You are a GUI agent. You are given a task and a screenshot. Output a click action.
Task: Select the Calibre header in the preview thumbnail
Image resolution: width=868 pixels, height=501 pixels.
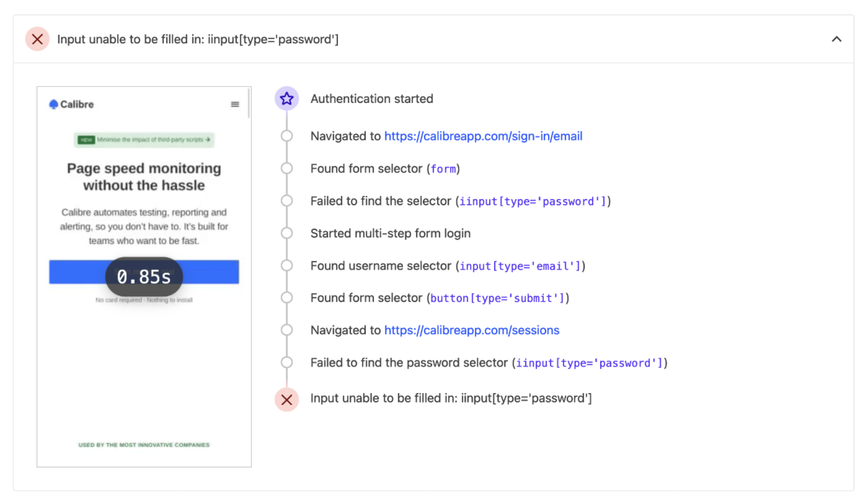pos(76,104)
